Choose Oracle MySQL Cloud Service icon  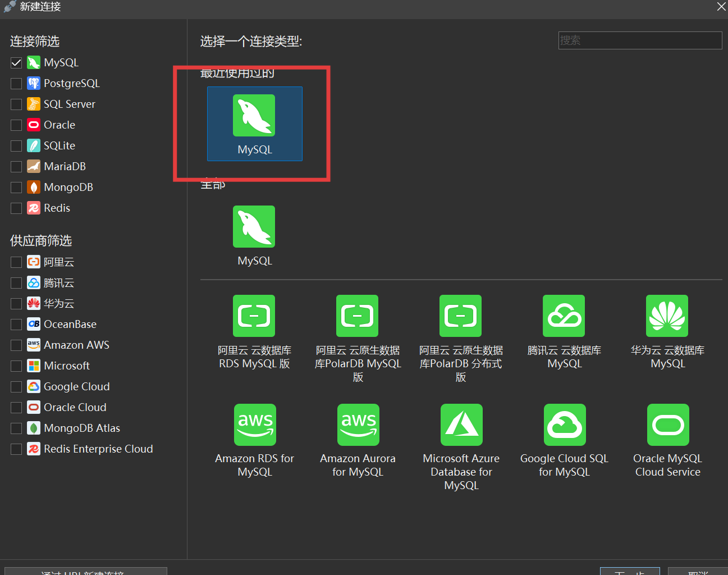(x=669, y=425)
